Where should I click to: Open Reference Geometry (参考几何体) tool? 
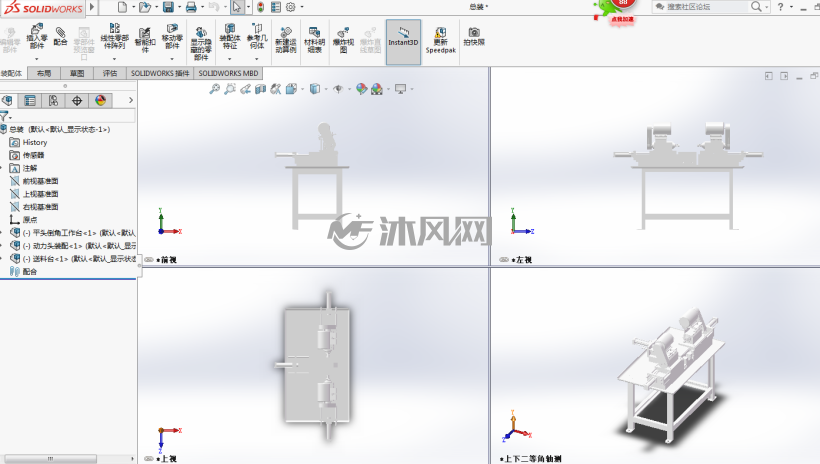pyautogui.click(x=257, y=36)
